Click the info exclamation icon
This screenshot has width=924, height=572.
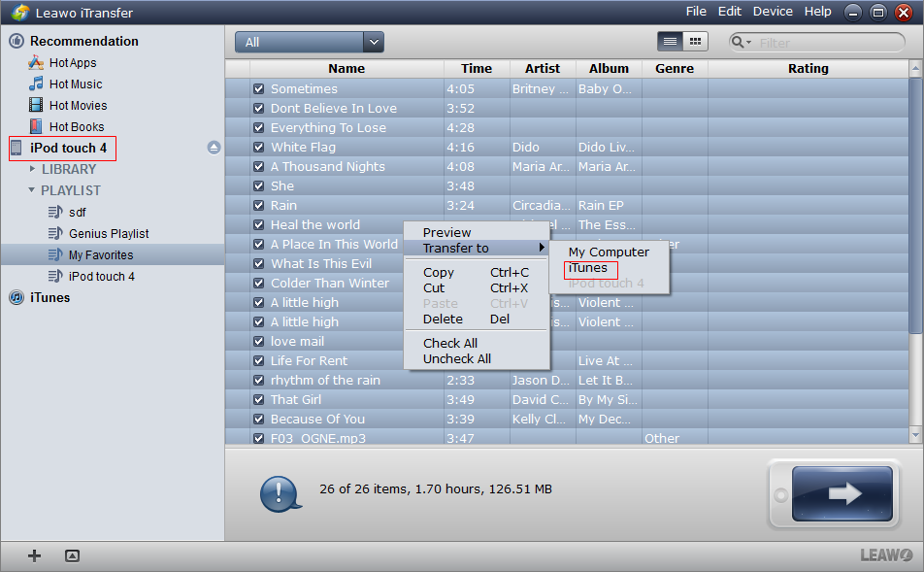click(280, 493)
